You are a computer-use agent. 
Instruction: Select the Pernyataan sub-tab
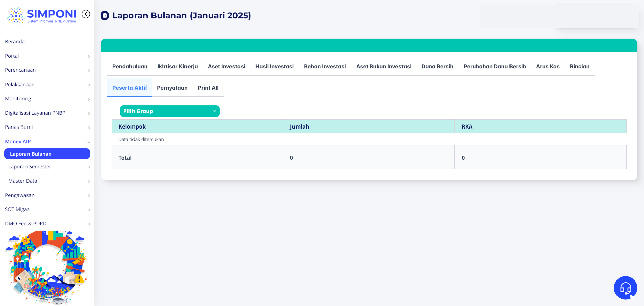coord(172,88)
